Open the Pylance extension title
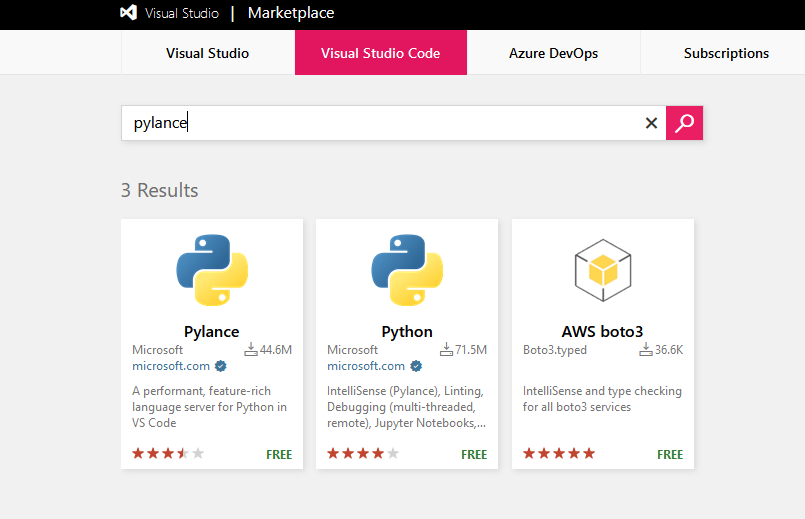The width and height of the screenshot is (805, 519). tap(212, 332)
